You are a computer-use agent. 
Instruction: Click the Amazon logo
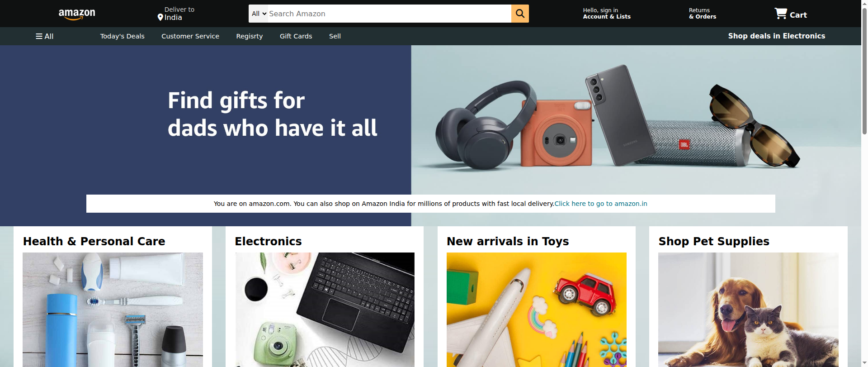click(77, 14)
